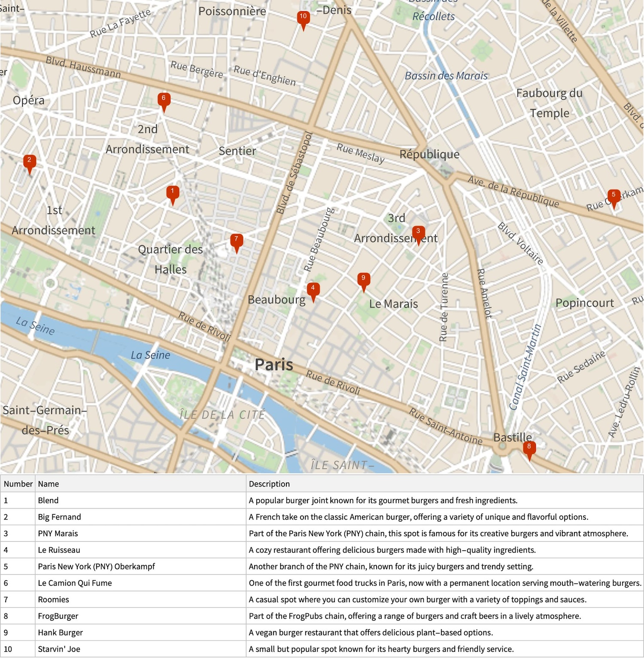644x662 pixels.
Task: Click the Number column header
Action: click(18, 484)
